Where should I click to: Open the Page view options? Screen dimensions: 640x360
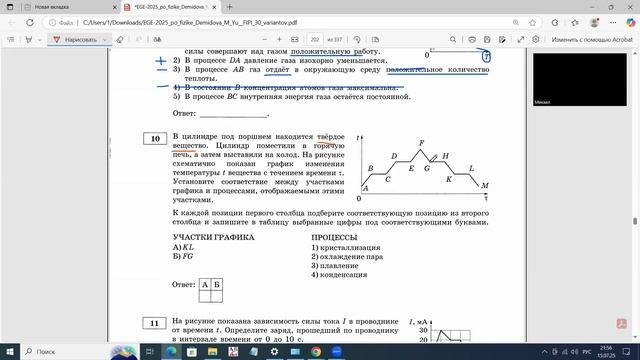pos(376,40)
